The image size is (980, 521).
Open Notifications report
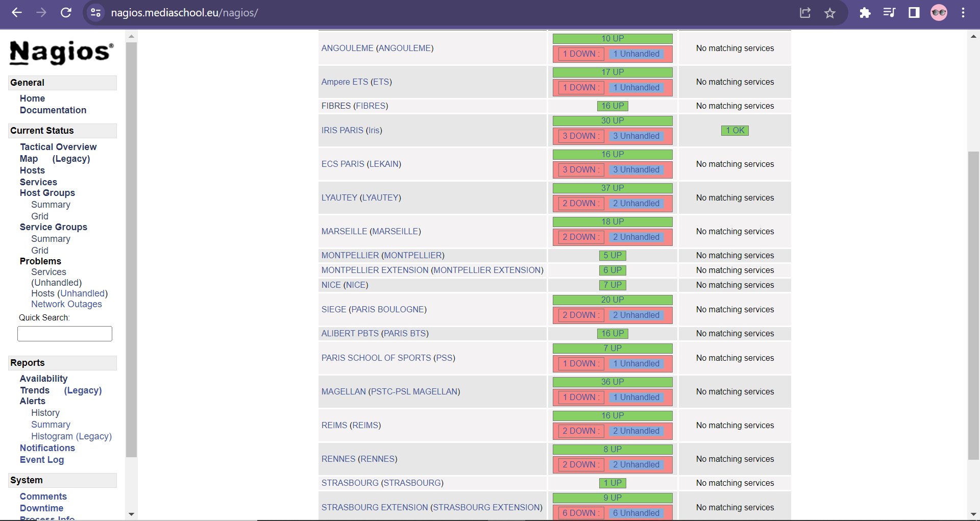coord(47,448)
